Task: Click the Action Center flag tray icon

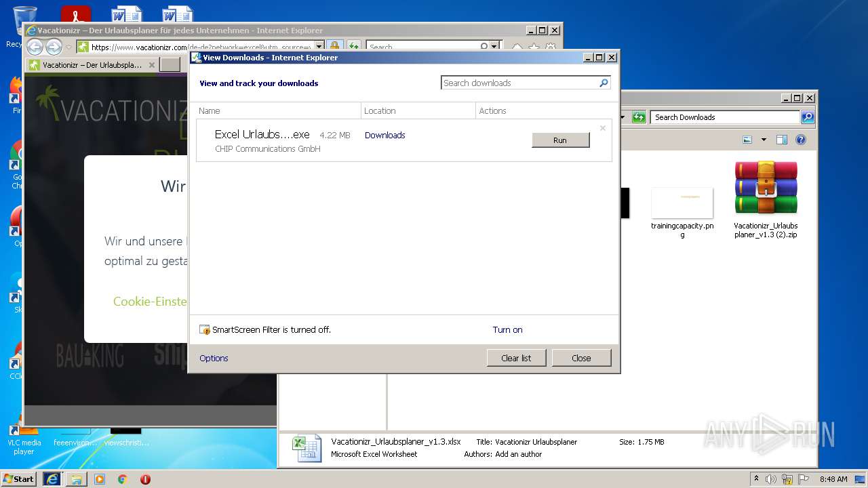Action: pos(804,479)
